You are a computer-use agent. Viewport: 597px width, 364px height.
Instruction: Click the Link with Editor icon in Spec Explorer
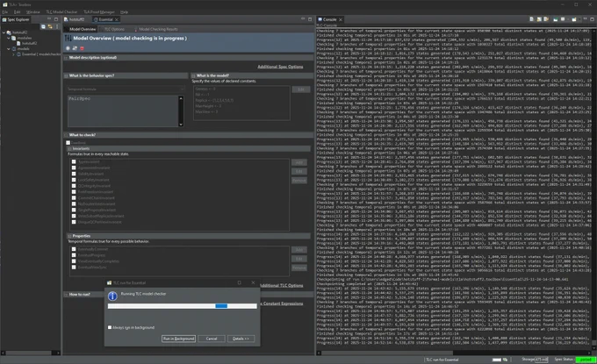[x=50, y=26]
